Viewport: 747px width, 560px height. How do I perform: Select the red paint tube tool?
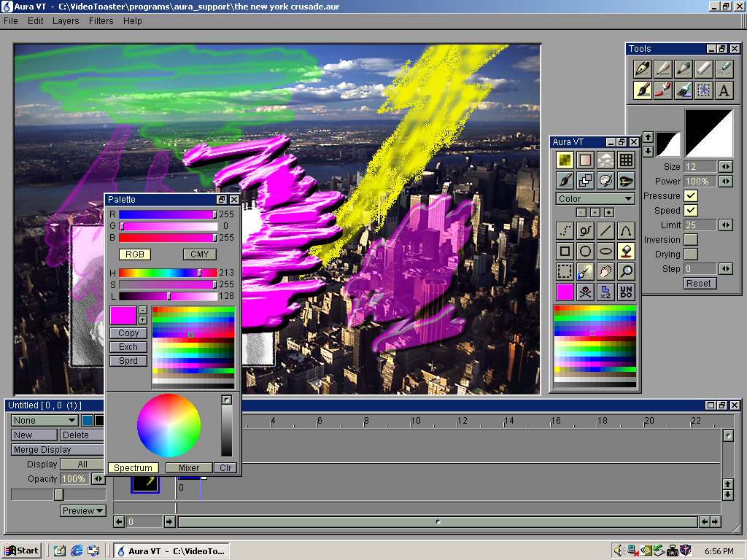point(662,90)
